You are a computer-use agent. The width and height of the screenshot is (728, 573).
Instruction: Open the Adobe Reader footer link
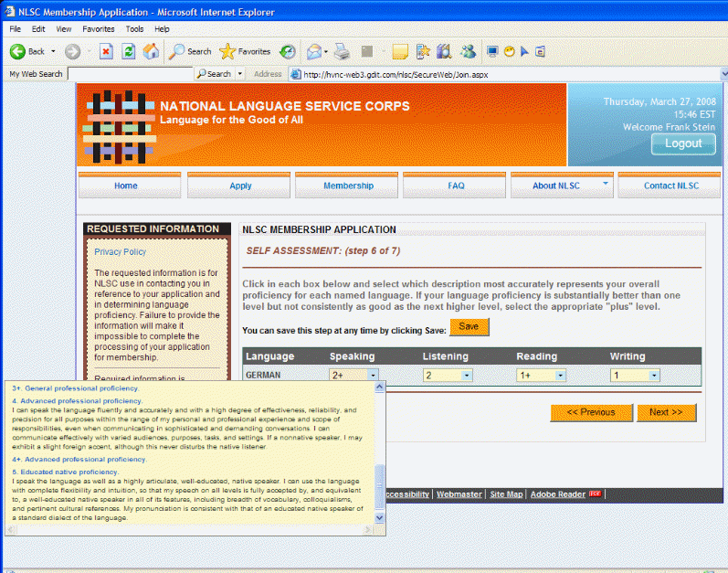tap(557, 494)
